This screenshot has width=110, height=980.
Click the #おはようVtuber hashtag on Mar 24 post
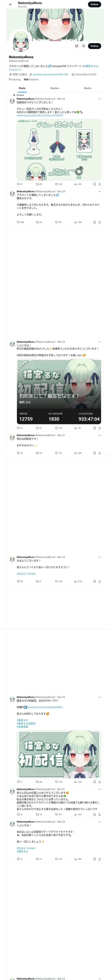click(x=26, y=574)
